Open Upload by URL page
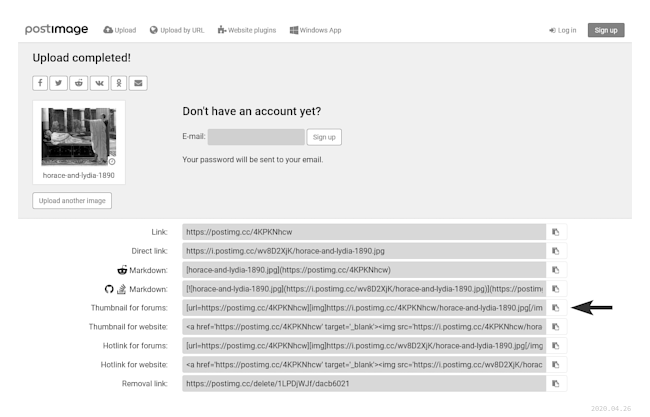The image size is (650, 417). (x=178, y=30)
